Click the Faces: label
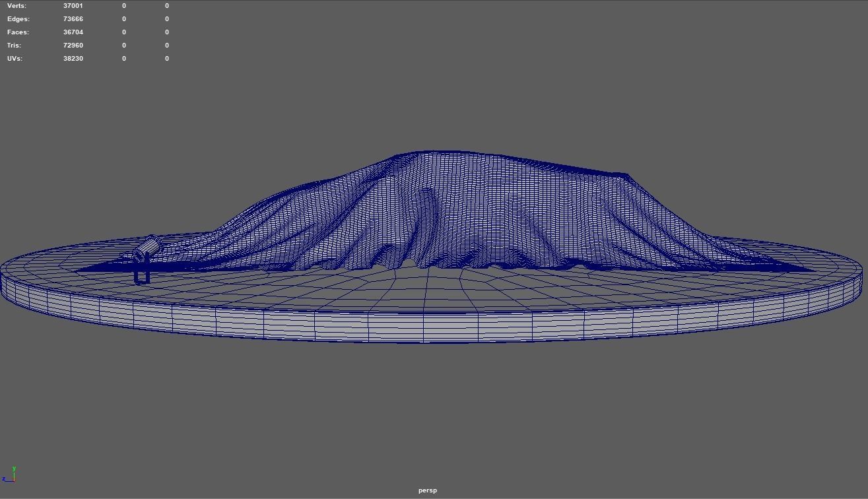 coord(18,32)
